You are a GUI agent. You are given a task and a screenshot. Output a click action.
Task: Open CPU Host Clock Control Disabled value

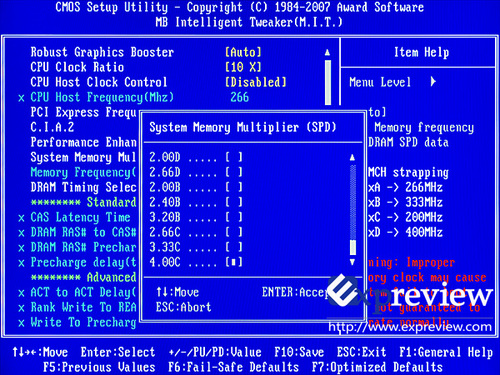point(256,82)
